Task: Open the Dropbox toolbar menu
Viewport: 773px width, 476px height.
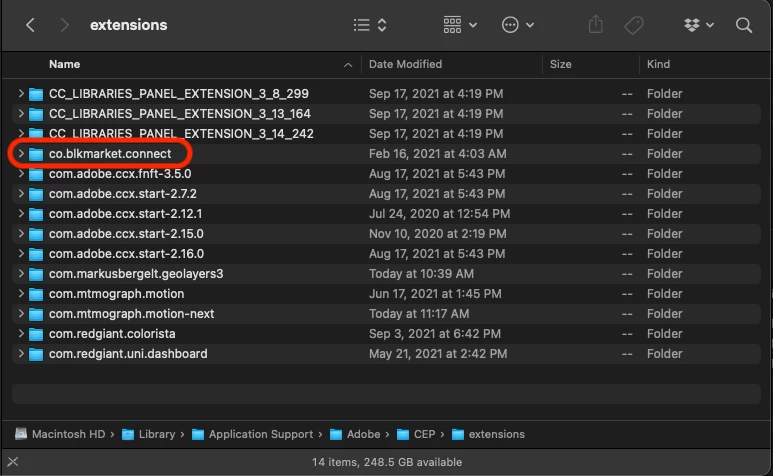Action: [x=699, y=25]
